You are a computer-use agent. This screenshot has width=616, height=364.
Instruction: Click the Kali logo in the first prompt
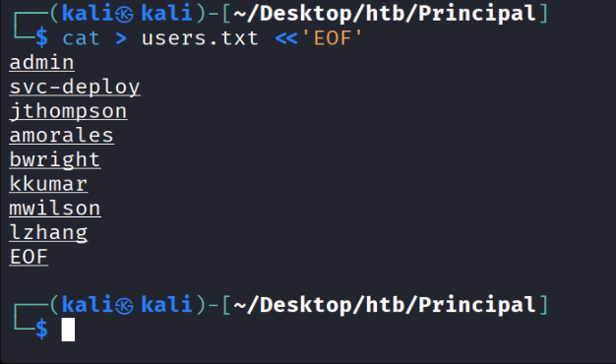124,15
